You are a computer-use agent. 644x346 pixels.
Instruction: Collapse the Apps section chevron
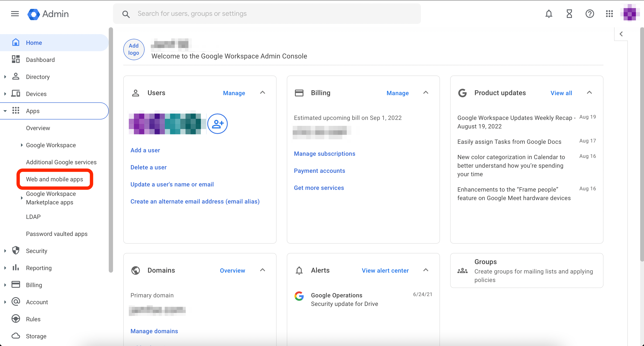tap(5, 111)
